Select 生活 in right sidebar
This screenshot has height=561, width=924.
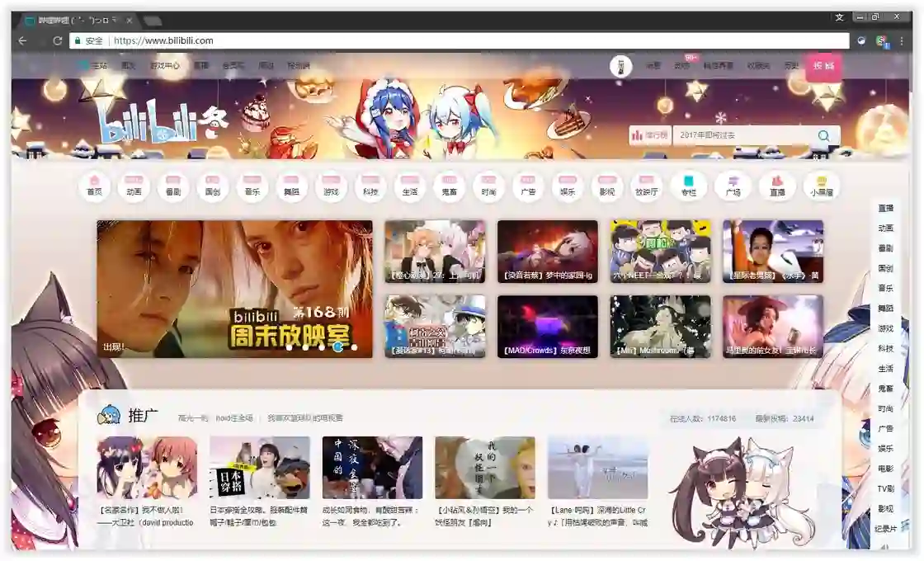coord(886,368)
